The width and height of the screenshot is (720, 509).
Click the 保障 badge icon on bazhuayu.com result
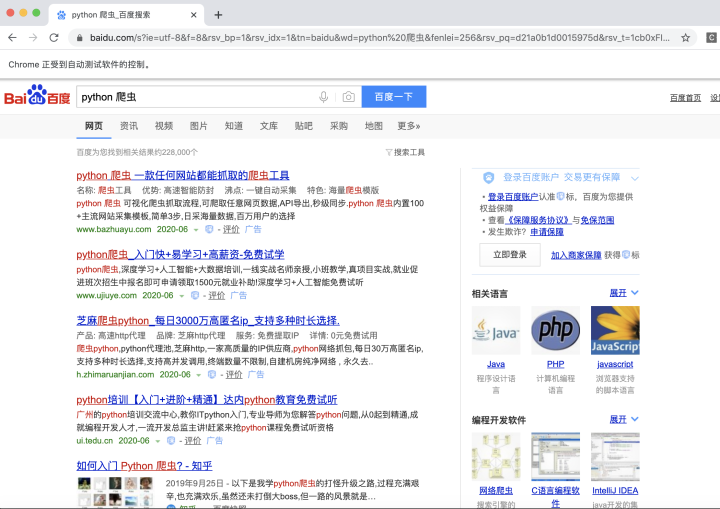point(209,229)
